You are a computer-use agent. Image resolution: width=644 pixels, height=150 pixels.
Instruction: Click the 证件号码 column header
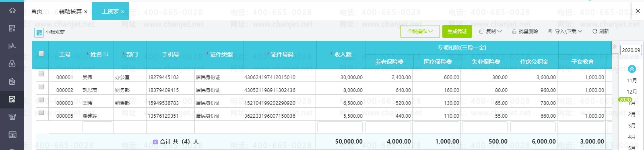coord(280,54)
